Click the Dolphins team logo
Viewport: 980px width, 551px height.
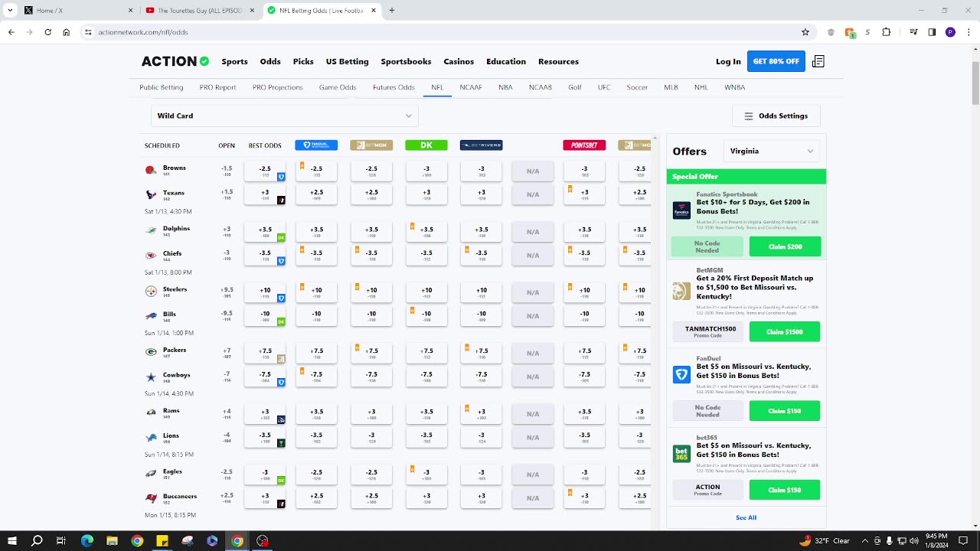click(151, 231)
